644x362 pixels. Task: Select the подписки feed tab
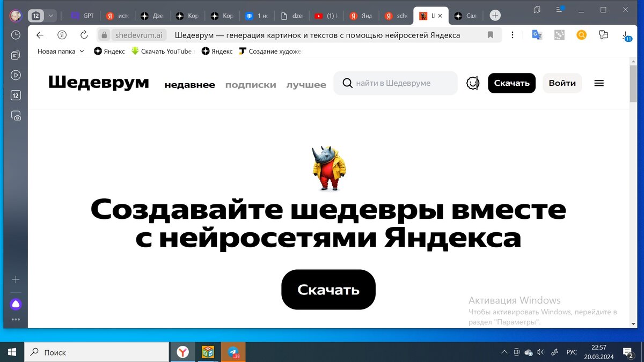pyautogui.click(x=251, y=85)
